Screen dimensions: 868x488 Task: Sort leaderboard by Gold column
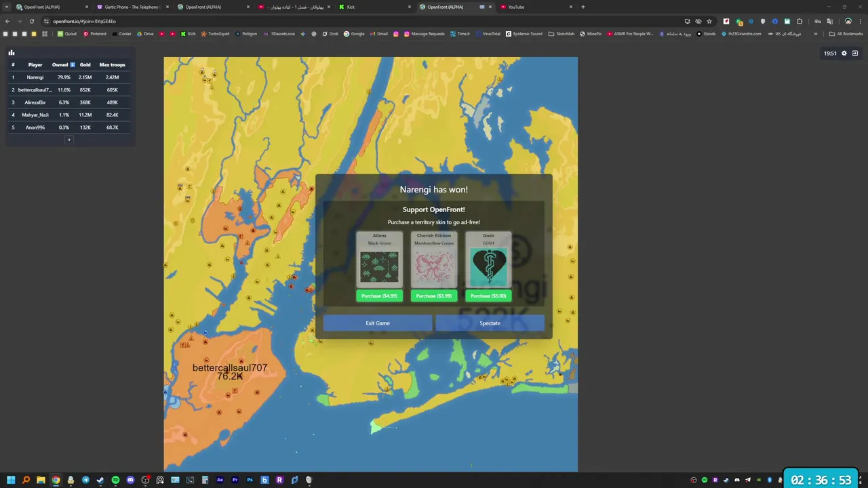pyautogui.click(x=85, y=64)
